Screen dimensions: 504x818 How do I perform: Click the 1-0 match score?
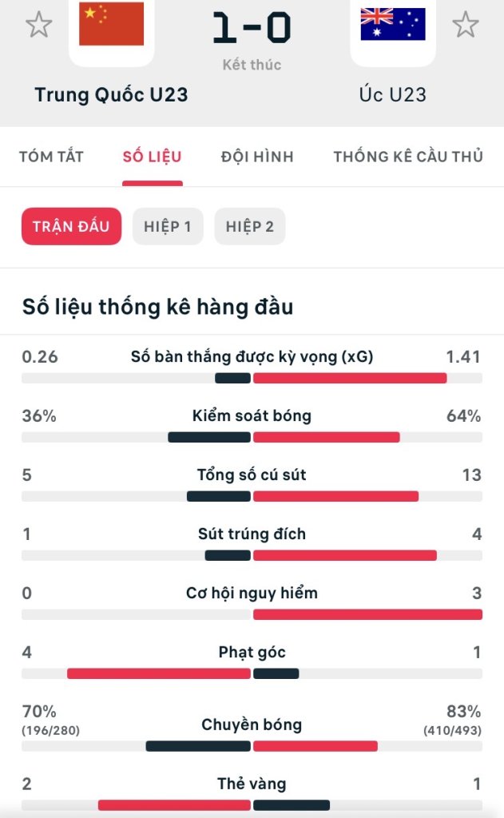252,29
